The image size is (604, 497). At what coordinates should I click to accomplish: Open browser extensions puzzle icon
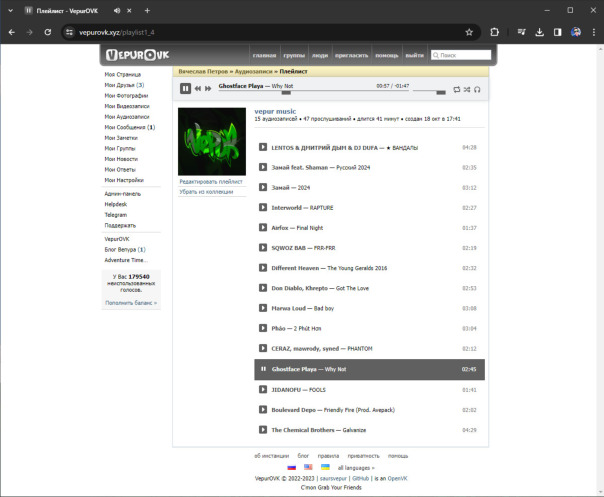(494, 32)
